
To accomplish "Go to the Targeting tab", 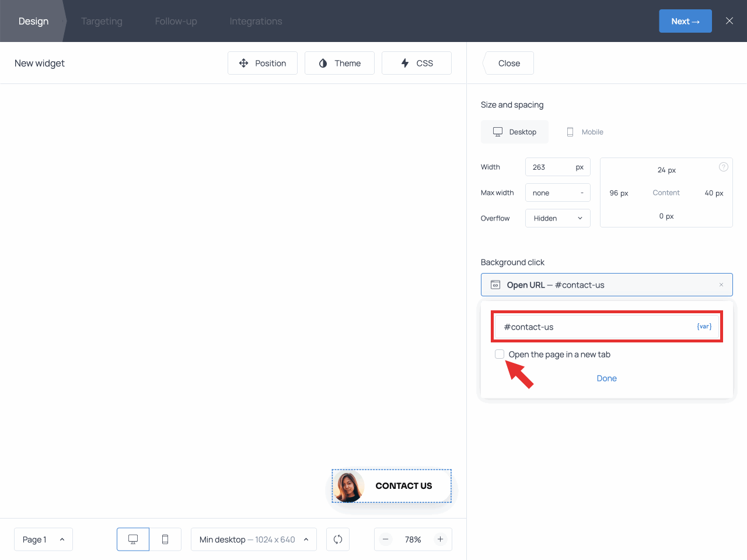I will click(x=102, y=21).
